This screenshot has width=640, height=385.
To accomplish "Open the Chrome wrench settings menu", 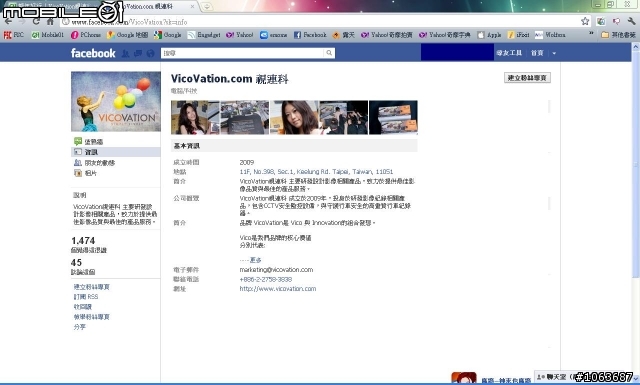I will pos(632,21).
